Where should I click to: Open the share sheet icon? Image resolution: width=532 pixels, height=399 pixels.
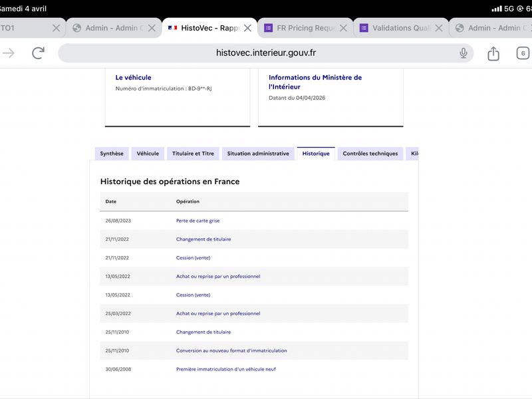[x=493, y=53]
